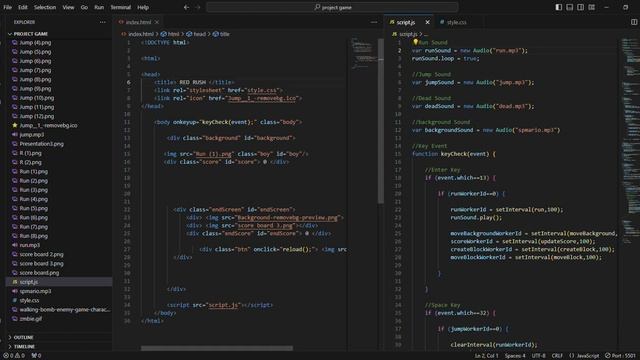Go back with the left arrow
The image size is (640, 360).
pyautogui.click(x=186, y=7)
